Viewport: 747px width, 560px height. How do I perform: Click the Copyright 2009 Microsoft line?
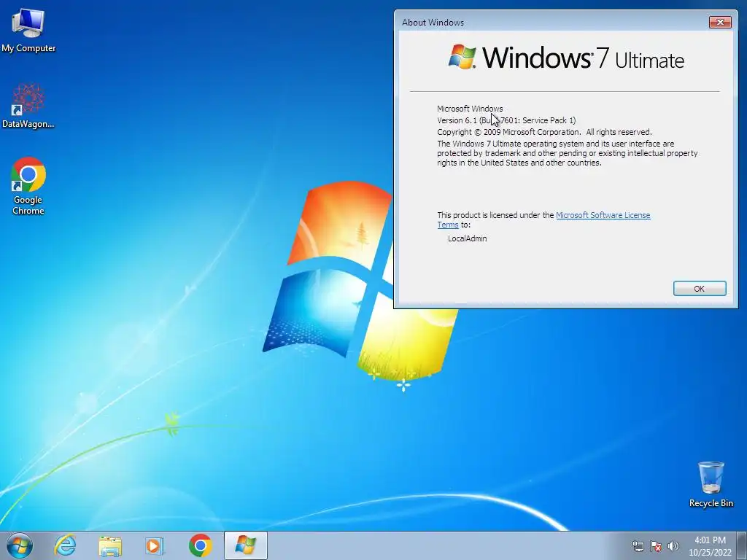[x=544, y=132]
